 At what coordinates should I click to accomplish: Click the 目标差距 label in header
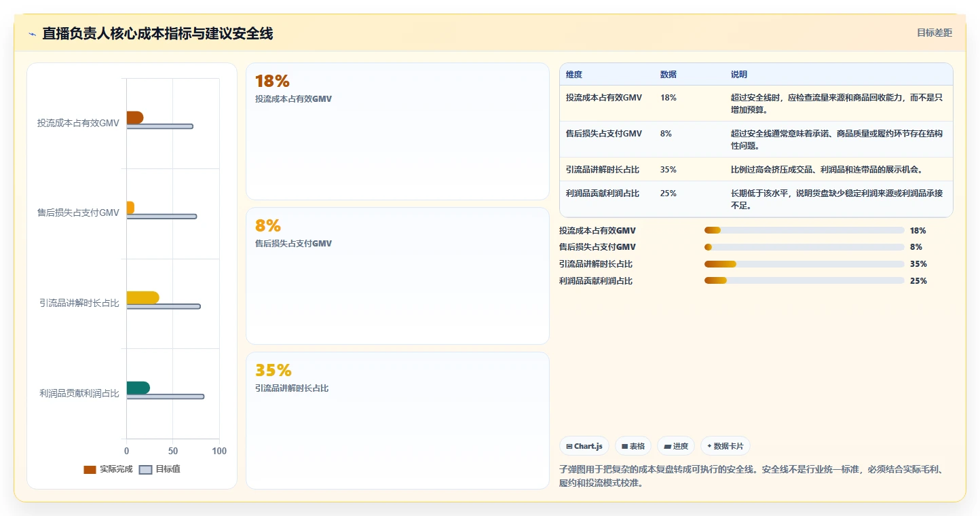pyautogui.click(x=935, y=33)
